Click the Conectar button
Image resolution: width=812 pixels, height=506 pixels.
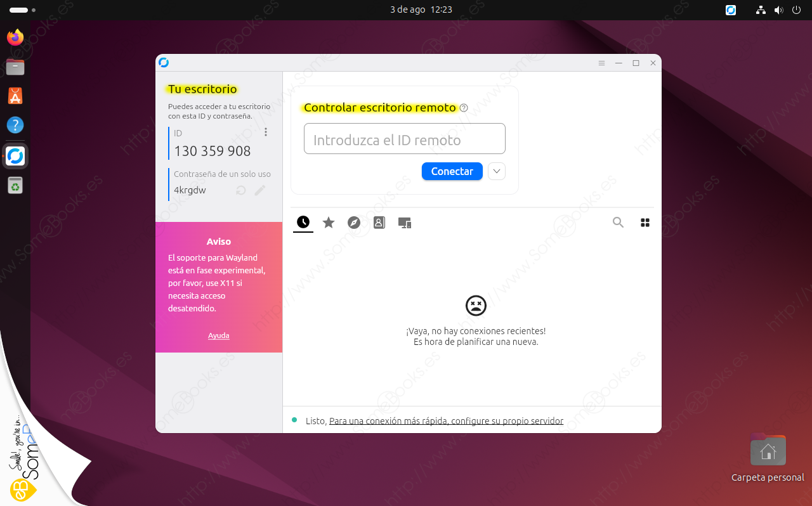tap(452, 171)
